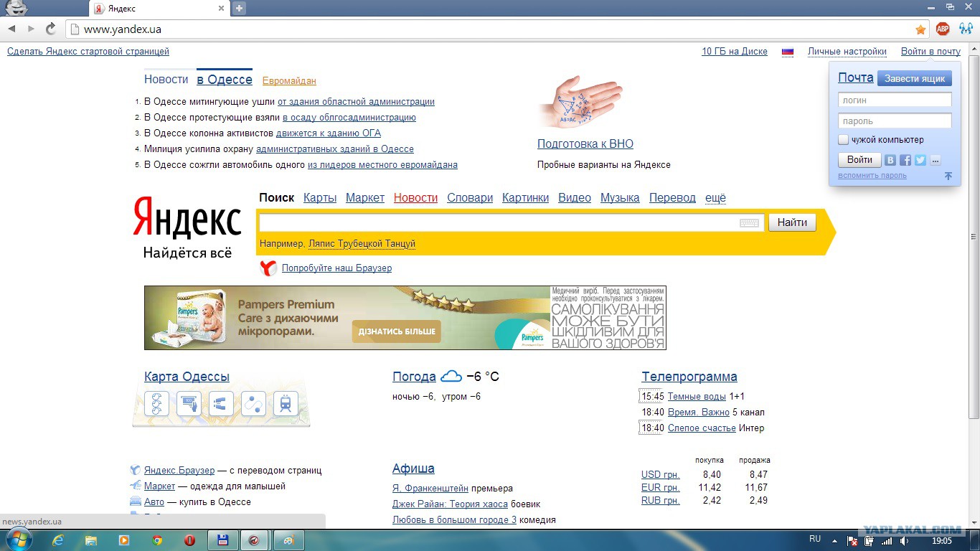Open Личные настройки link
The width and height of the screenshot is (980, 551).
847,52
